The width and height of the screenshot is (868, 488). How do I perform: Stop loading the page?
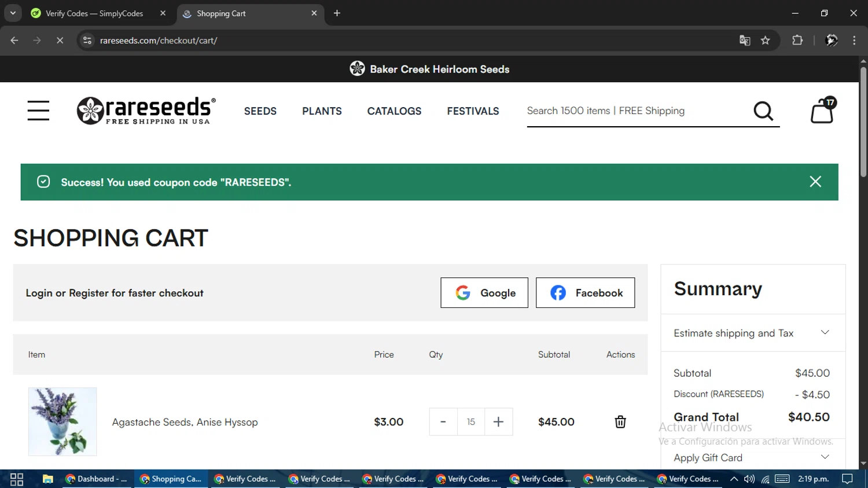point(60,41)
